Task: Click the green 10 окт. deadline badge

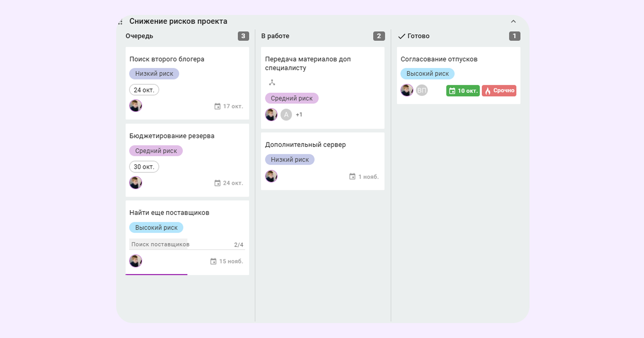Action: (x=463, y=91)
